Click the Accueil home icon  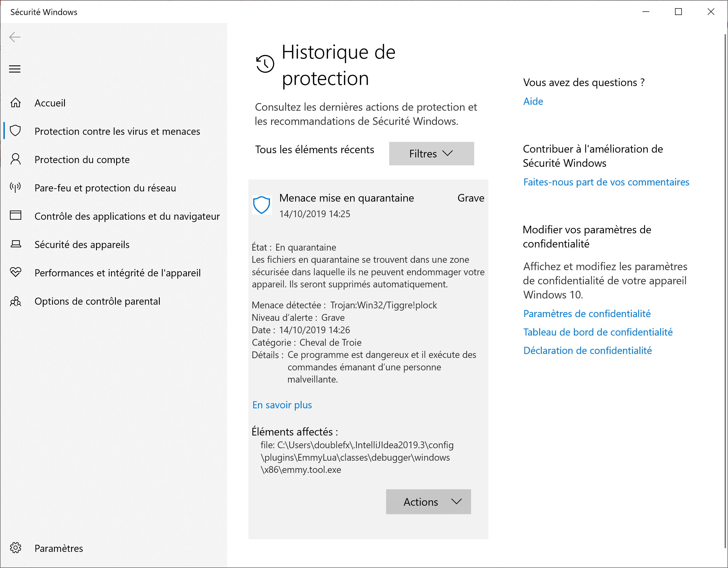point(16,103)
